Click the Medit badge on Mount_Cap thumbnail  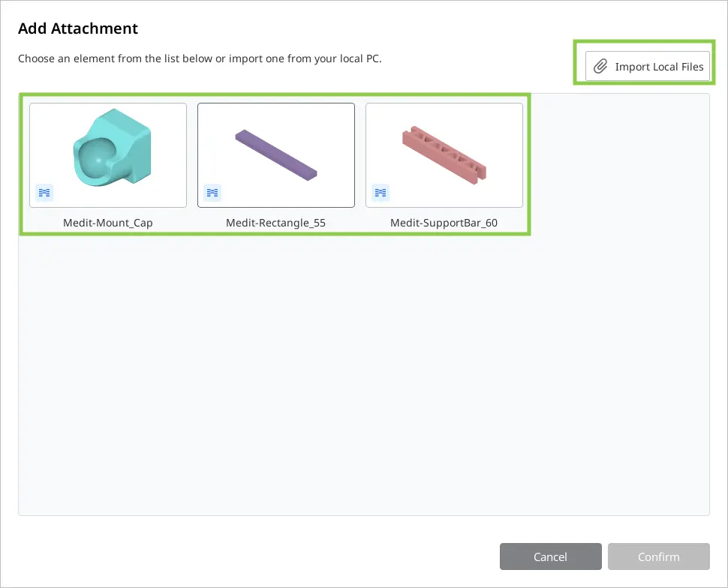(x=44, y=192)
